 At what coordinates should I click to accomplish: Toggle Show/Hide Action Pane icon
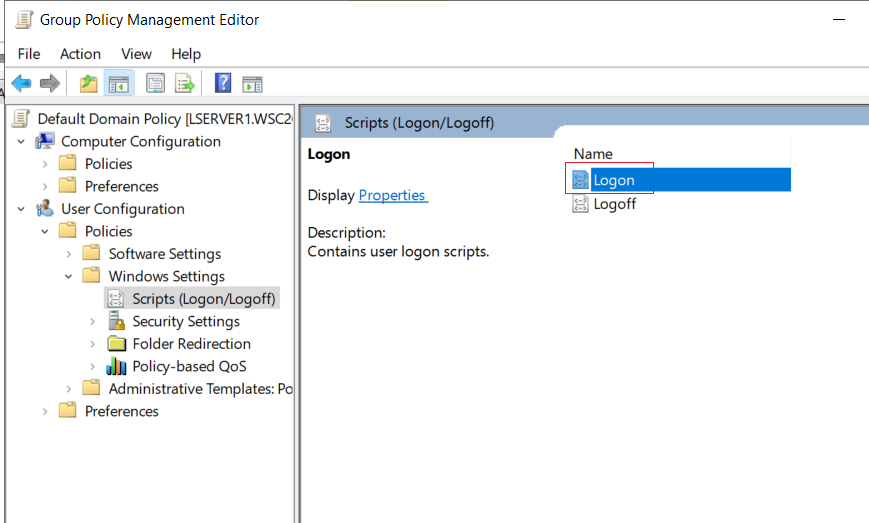click(252, 84)
